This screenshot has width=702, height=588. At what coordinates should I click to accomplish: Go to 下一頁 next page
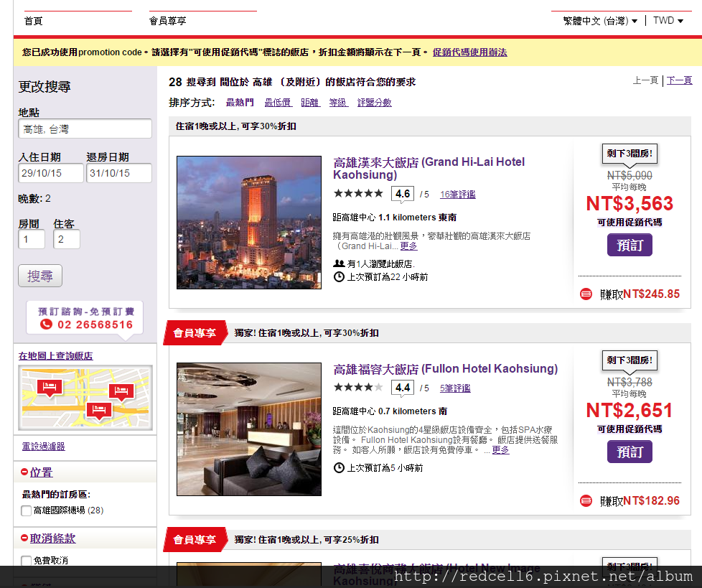click(x=679, y=80)
